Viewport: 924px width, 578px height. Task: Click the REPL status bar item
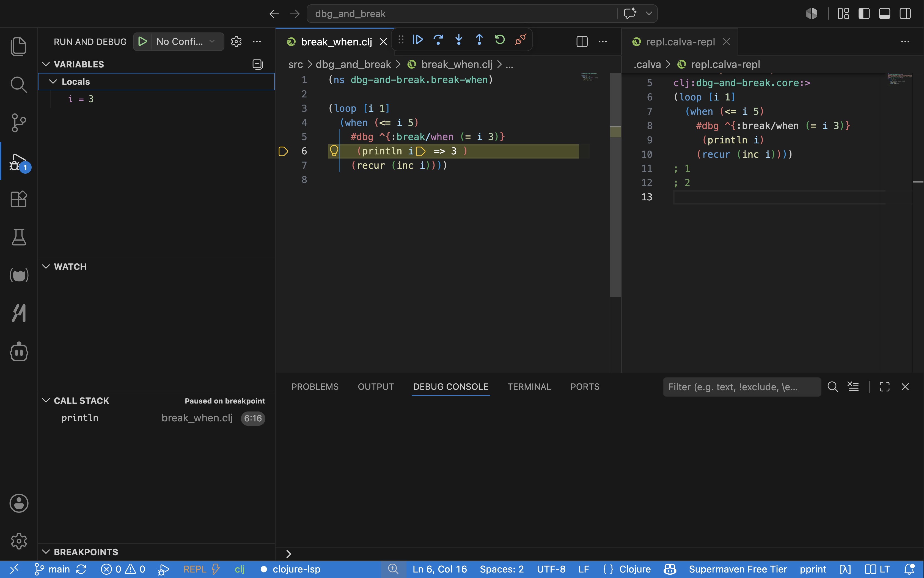coord(201,569)
